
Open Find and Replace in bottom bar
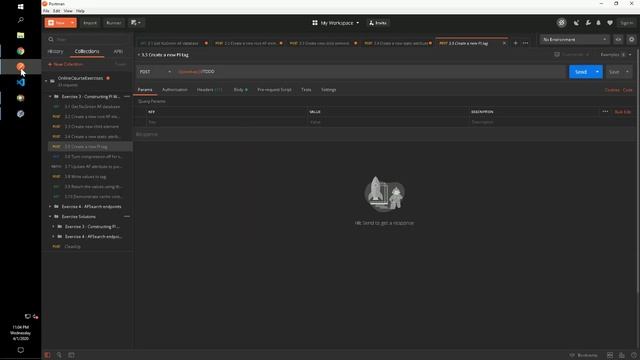(x=59, y=355)
